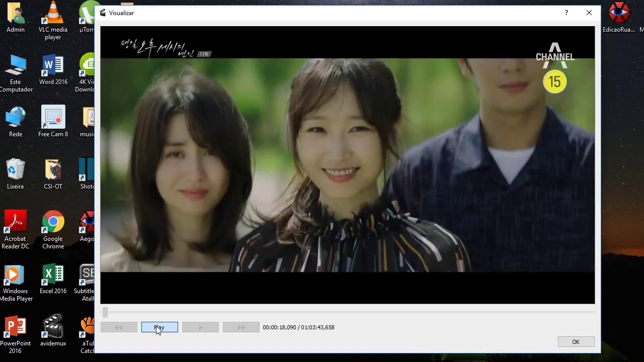The image size is (644, 362).
Task: Click the single-step > button
Action: coord(200,327)
